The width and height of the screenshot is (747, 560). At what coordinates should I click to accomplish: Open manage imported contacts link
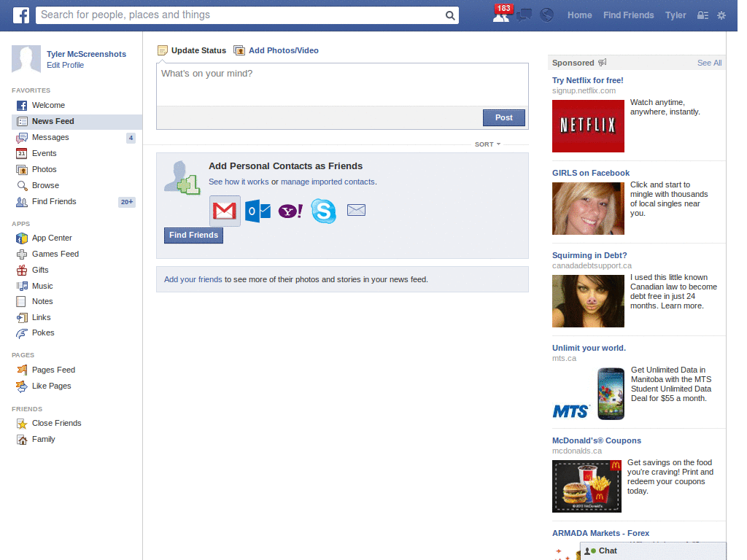coord(328,182)
